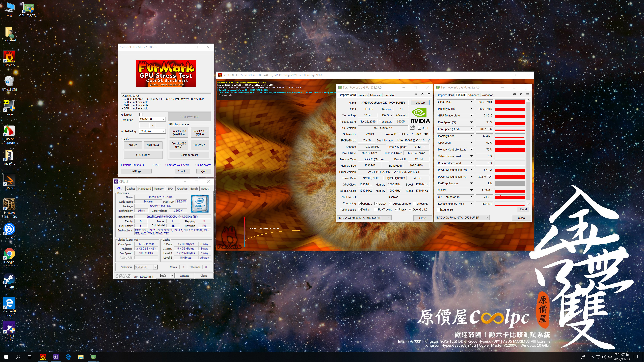The image size is (644, 362).
Task: Open Google Chrome desktop shortcut
Action: click(x=9, y=258)
